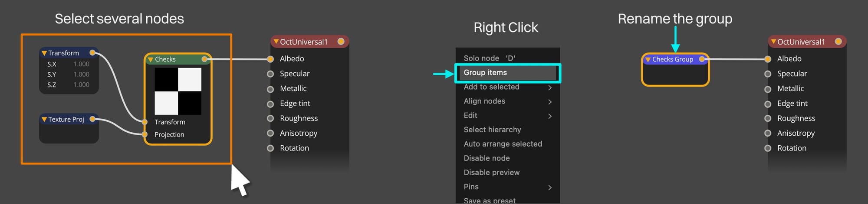Viewport: 868px width, 204px height.
Task: Click Metallic pin on OctUniversal1 beside Checks Group
Action: pos(768,89)
